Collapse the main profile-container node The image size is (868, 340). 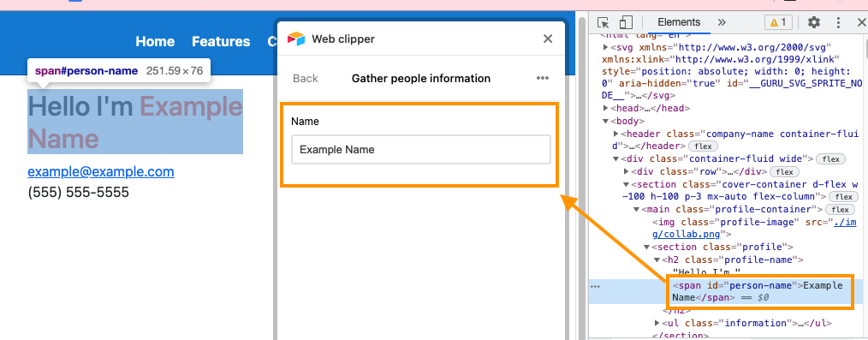click(637, 209)
